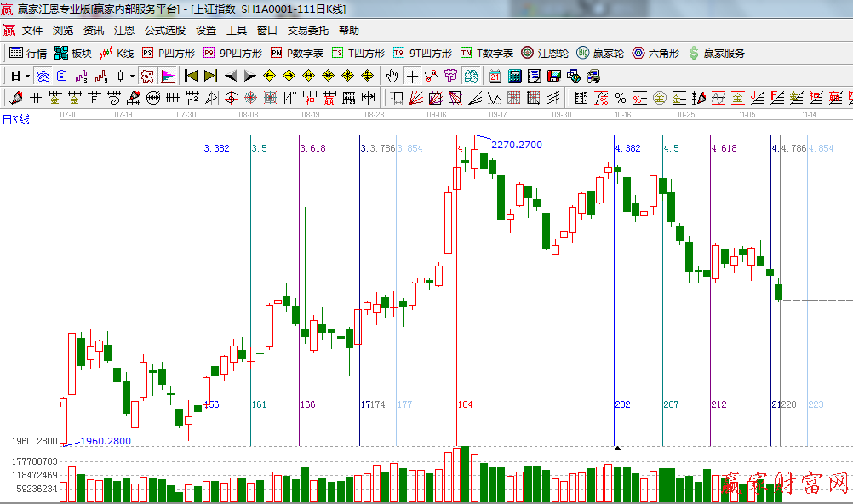Open the P数字表 toolbar button
Screen dimensions: 853x504
(297, 53)
